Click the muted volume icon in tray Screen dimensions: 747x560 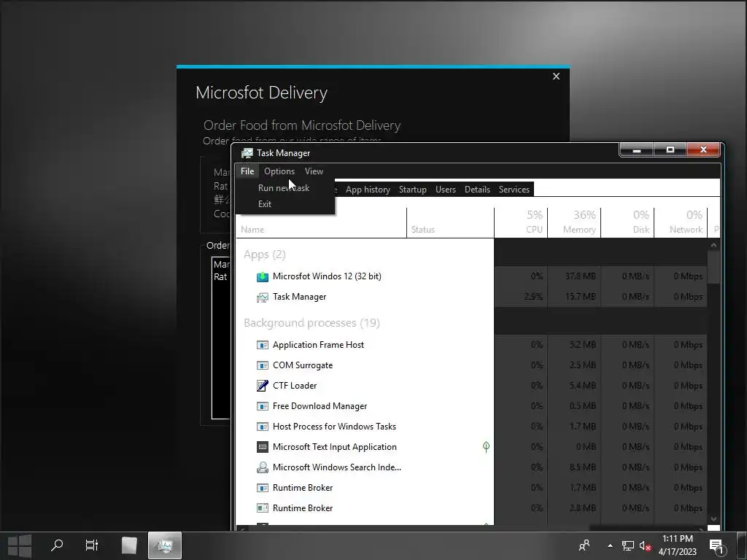pos(645,545)
